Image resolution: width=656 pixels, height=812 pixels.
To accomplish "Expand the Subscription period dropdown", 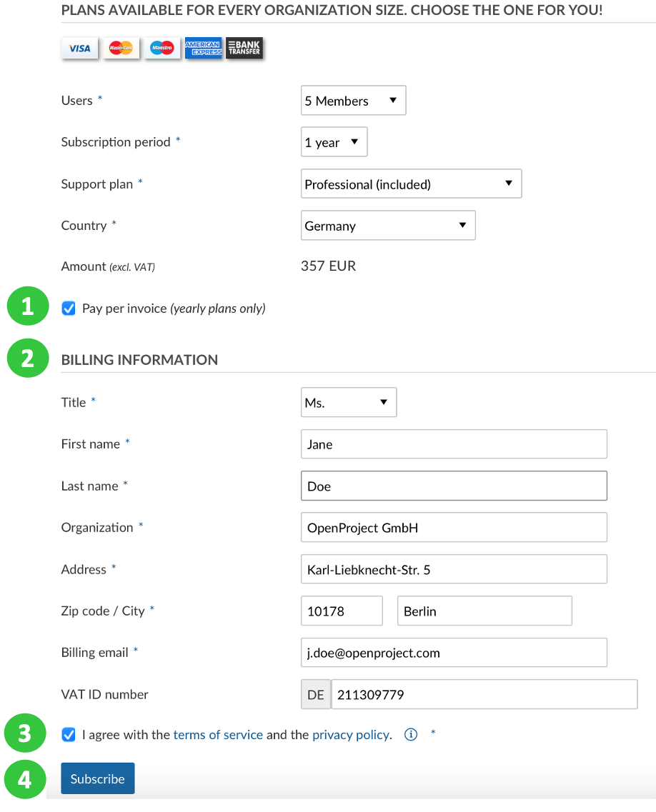I will tap(334, 142).
